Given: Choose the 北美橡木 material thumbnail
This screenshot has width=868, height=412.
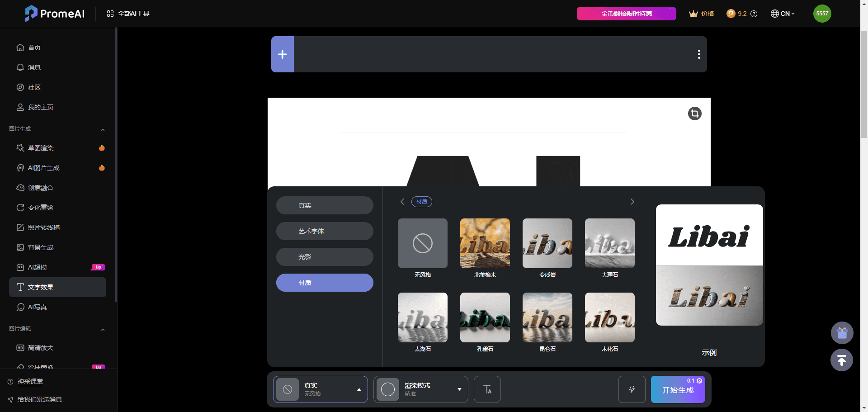Looking at the screenshot, I should [x=485, y=243].
